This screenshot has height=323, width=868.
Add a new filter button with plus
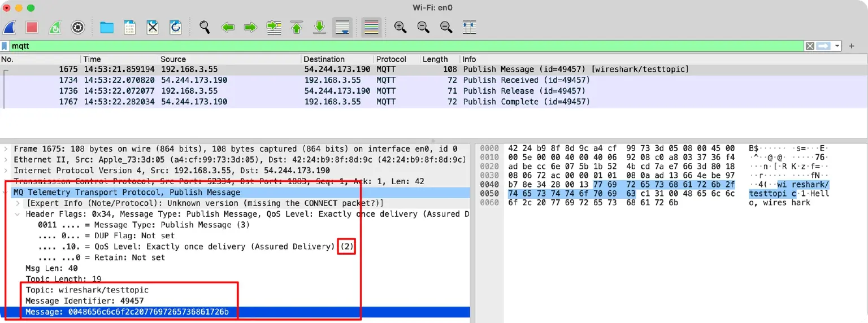tap(852, 46)
